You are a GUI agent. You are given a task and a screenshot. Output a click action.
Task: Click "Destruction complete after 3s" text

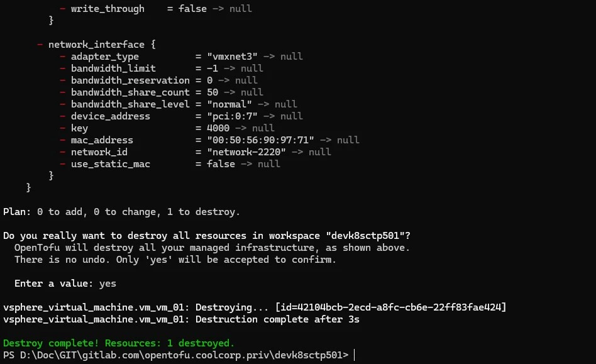pos(277,319)
